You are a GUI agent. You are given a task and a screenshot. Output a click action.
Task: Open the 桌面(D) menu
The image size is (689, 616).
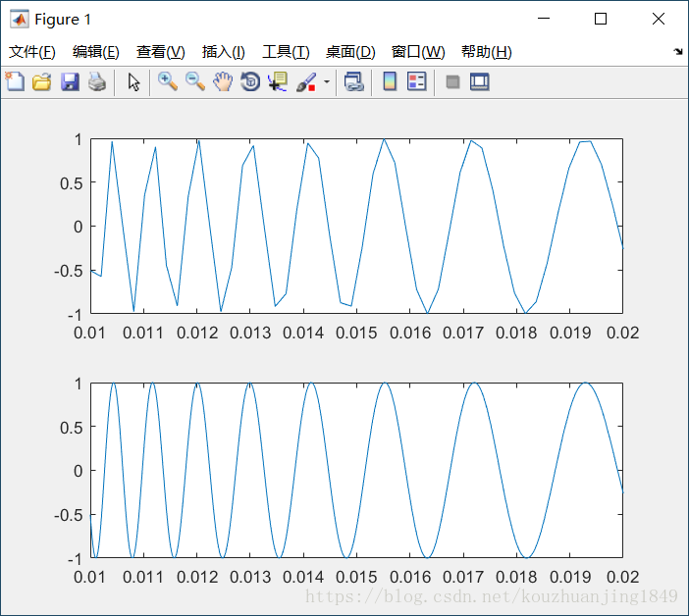pyautogui.click(x=350, y=52)
